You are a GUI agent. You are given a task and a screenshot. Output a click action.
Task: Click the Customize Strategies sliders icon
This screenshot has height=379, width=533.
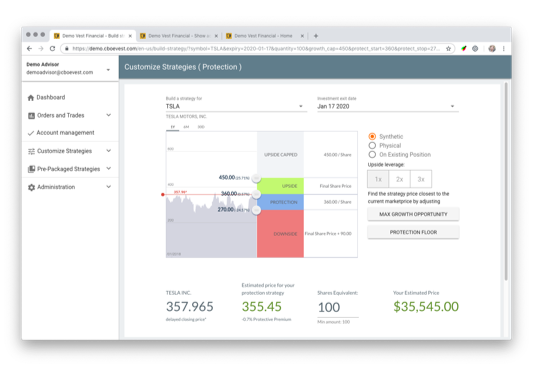coord(31,151)
